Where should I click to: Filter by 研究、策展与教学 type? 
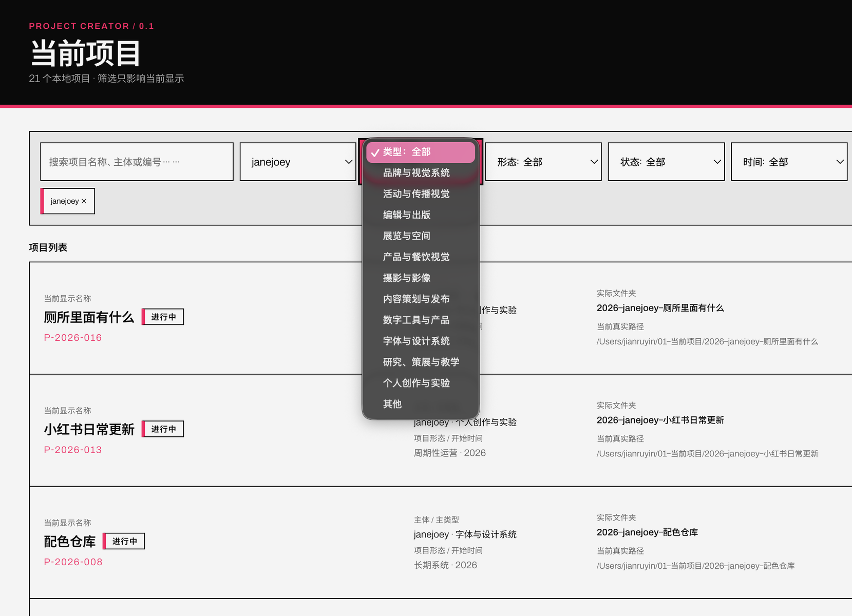tap(420, 362)
